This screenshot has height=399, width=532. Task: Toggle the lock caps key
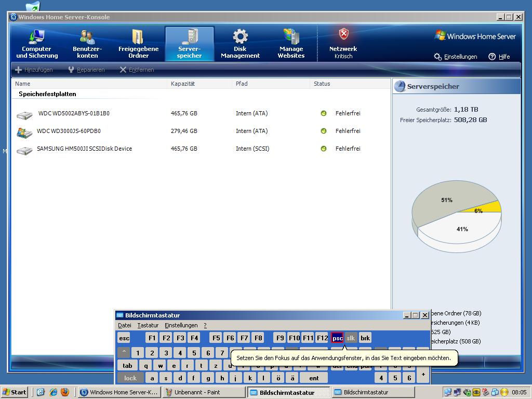click(130, 378)
